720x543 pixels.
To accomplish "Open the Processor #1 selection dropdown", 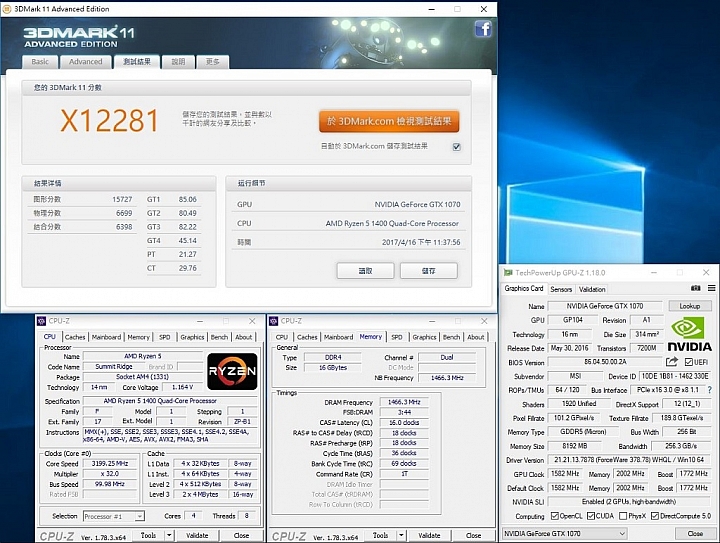I will pyautogui.click(x=112, y=516).
